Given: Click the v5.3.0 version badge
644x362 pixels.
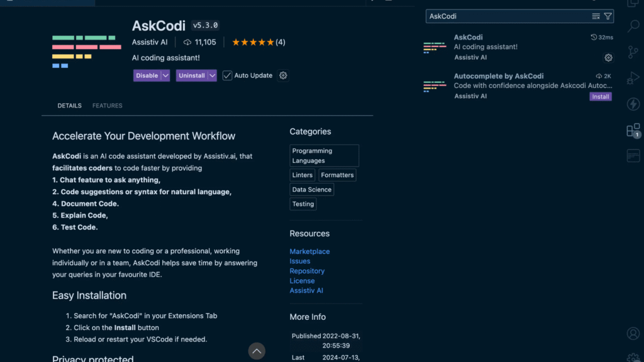Looking at the screenshot, I should click(206, 25).
